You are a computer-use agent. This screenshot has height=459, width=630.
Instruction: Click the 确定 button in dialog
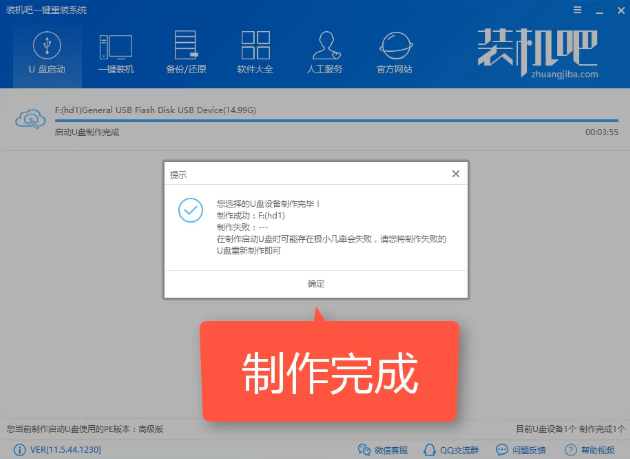(316, 284)
